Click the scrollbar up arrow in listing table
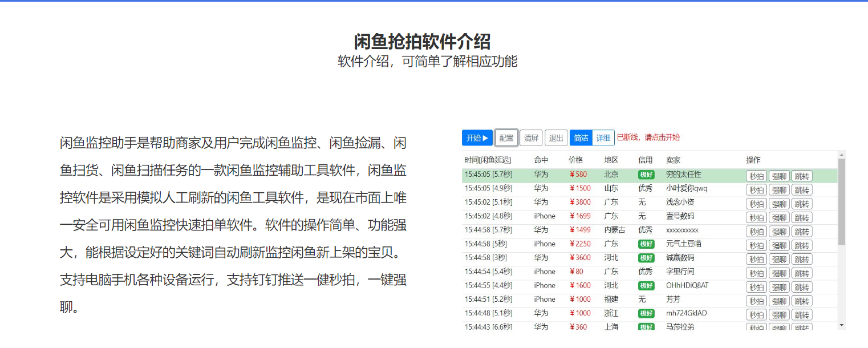 tap(842, 155)
